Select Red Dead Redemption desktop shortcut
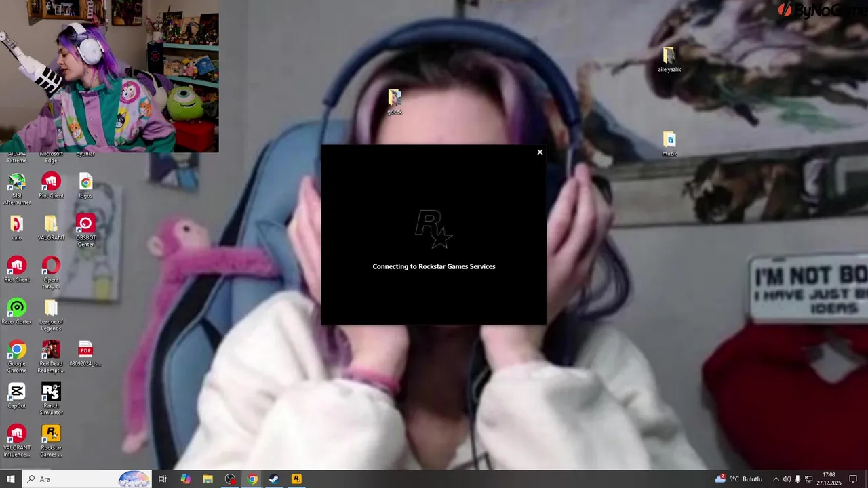This screenshot has height=488, width=868. coord(51,357)
